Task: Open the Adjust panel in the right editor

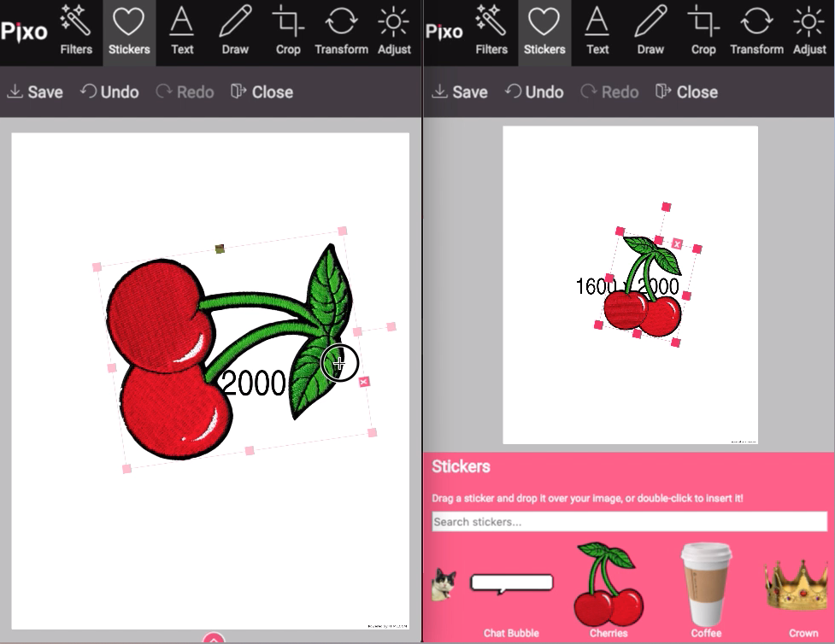Action: pyautogui.click(x=809, y=32)
